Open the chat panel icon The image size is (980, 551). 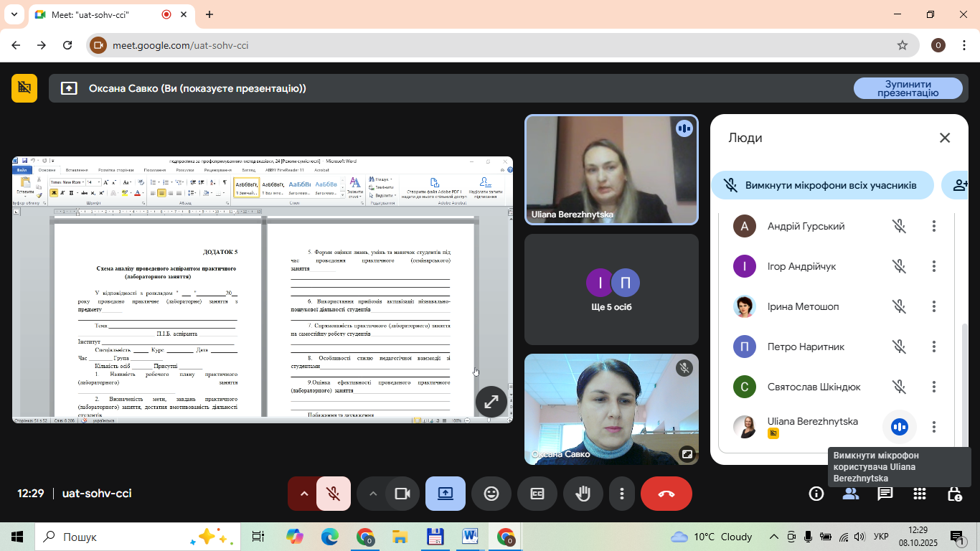coord(885,494)
